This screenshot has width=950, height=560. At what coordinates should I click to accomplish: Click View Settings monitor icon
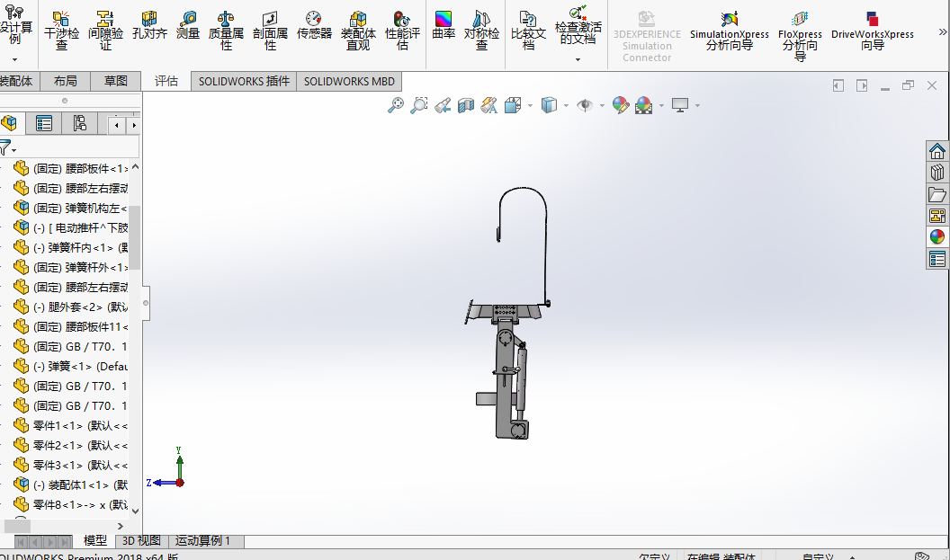pyautogui.click(x=680, y=105)
